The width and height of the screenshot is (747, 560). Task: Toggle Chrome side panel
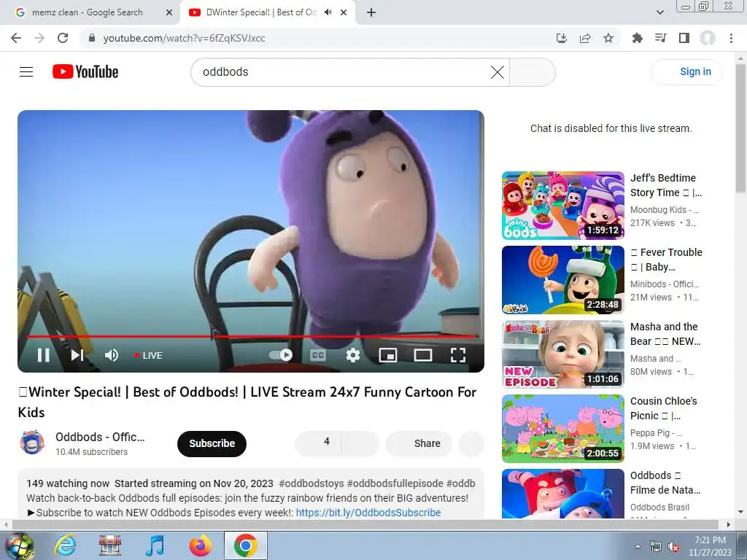pos(684,38)
